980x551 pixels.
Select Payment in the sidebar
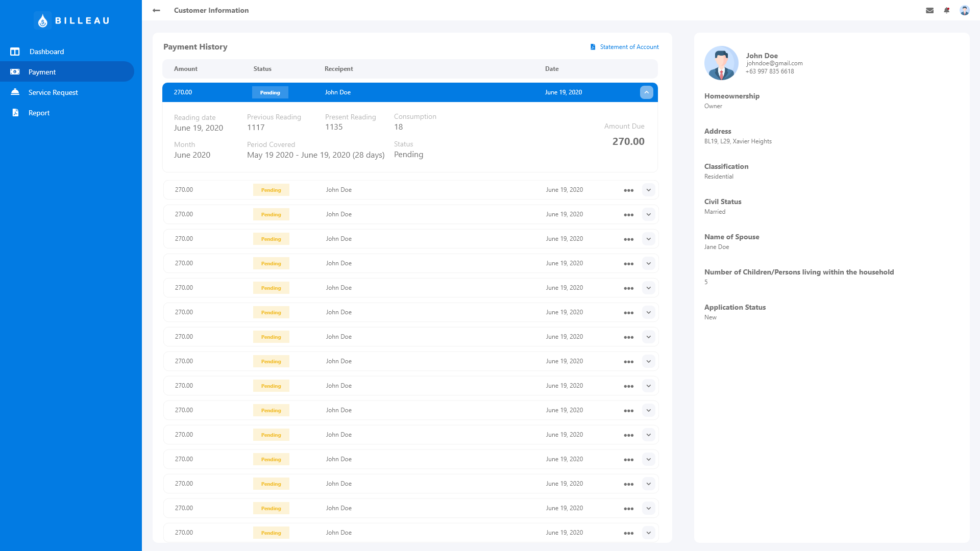point(42,72)
